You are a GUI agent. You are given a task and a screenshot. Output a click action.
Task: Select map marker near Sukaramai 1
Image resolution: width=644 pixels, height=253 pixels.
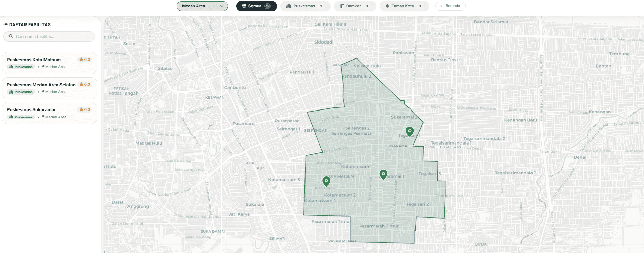[383, 174]
